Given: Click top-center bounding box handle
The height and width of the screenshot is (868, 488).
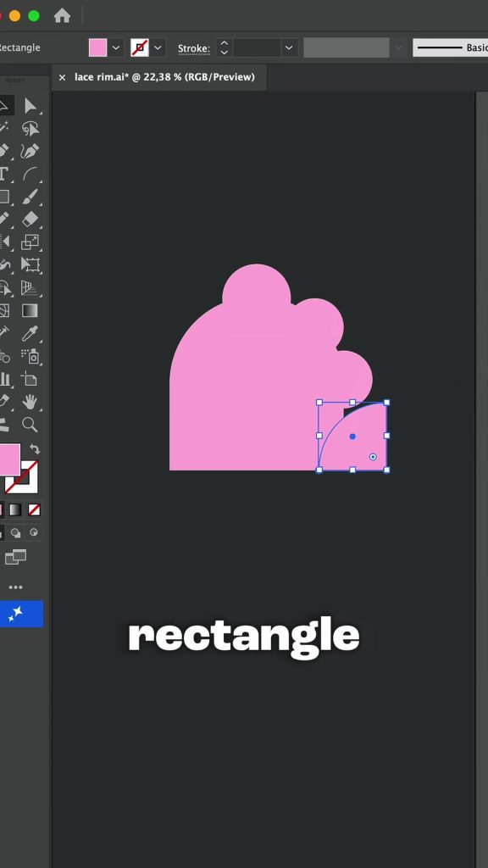Looking at the screenshot, I should 352,403.
